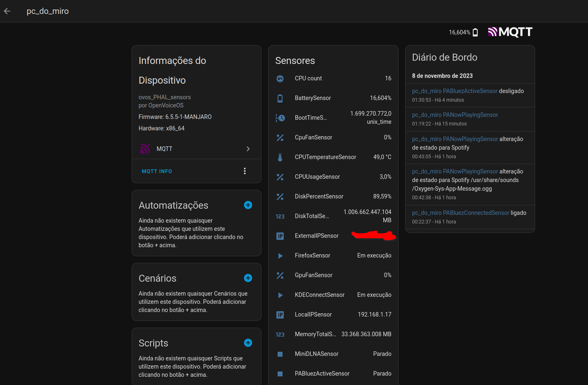588x385 pixels.
Task: Open the MQTT integration chevron row
Action: pyautogui.click(x=196, y=149)
